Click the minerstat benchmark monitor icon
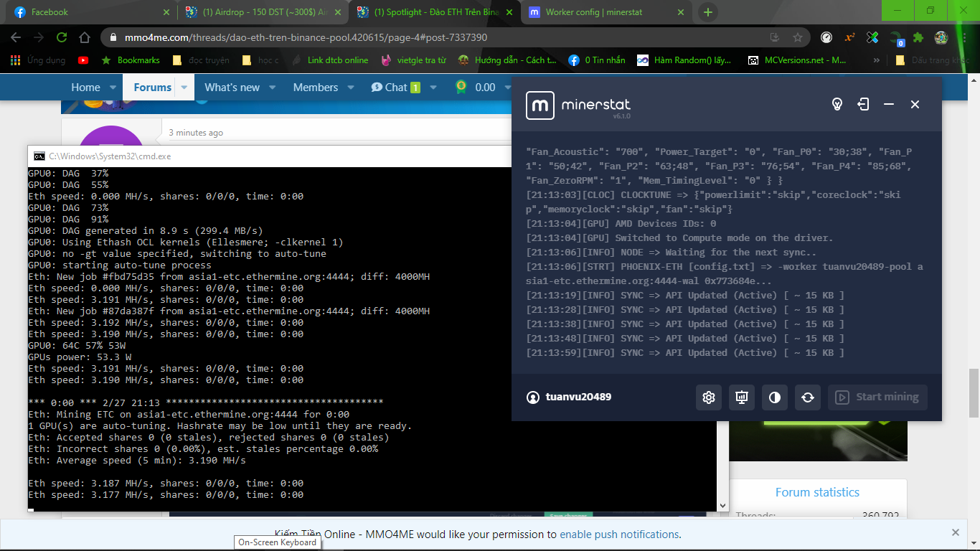980x551 pixels. click(x=742, y=397)
